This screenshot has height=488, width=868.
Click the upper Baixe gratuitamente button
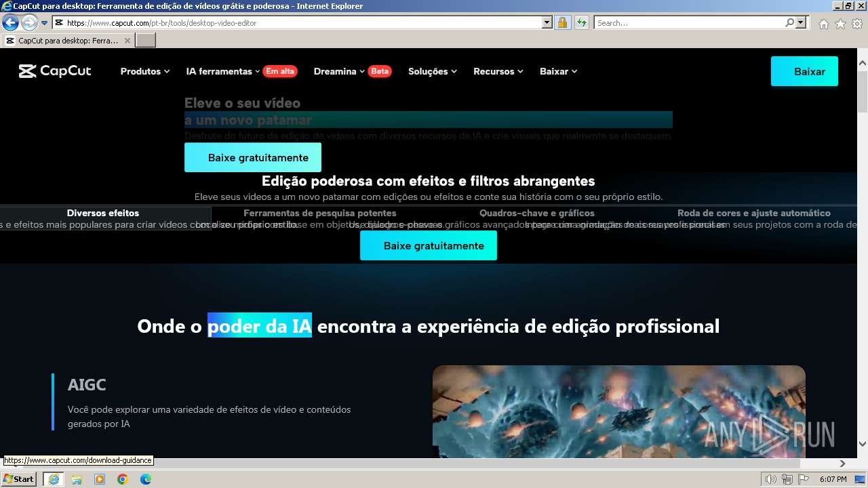coord(253,157)
